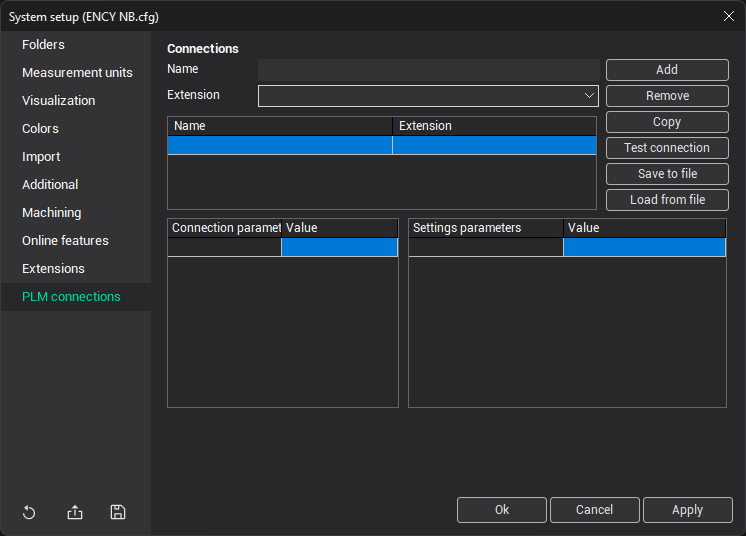Click the Remove button

pyautogui.click(x=667, y=96)
